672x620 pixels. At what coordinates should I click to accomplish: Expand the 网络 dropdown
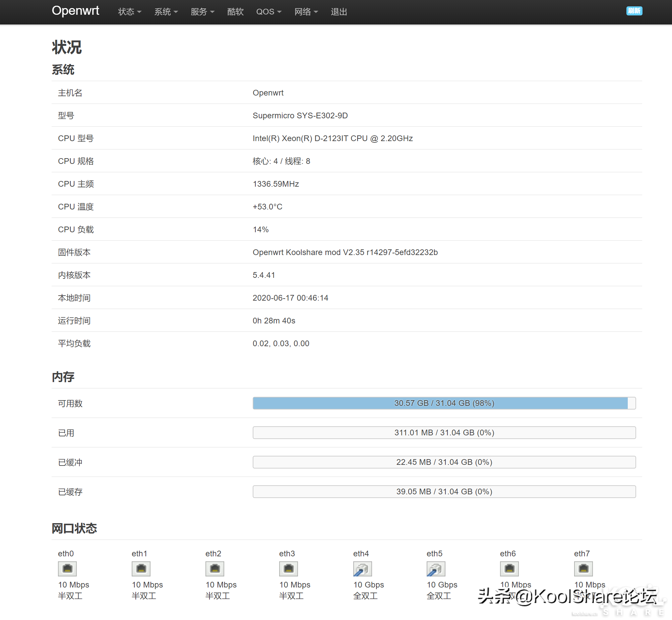click(x=306, y=12)
